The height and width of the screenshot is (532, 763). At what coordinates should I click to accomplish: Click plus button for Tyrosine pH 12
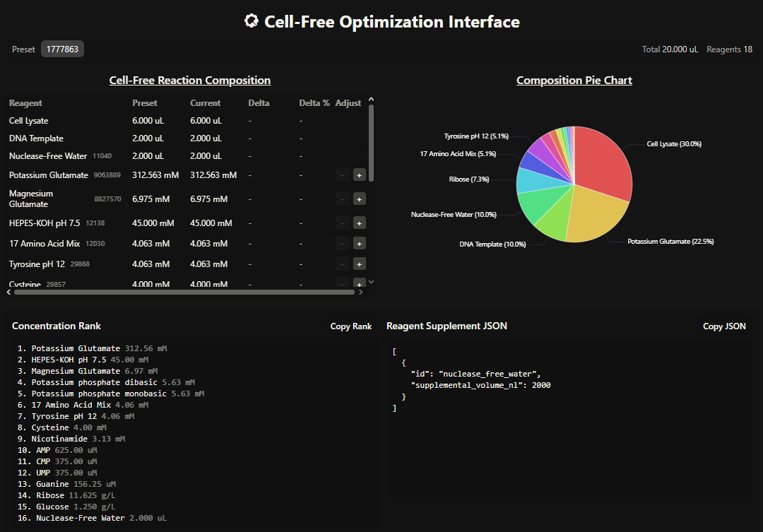click(x=359, y=264)
